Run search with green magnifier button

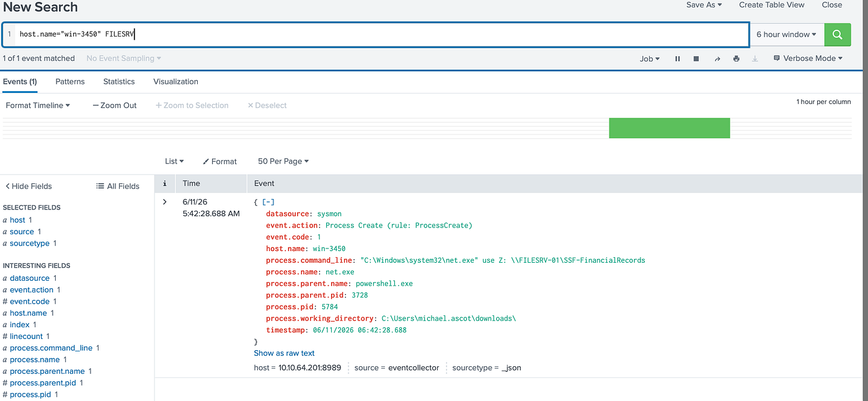[x=838, y=35]
